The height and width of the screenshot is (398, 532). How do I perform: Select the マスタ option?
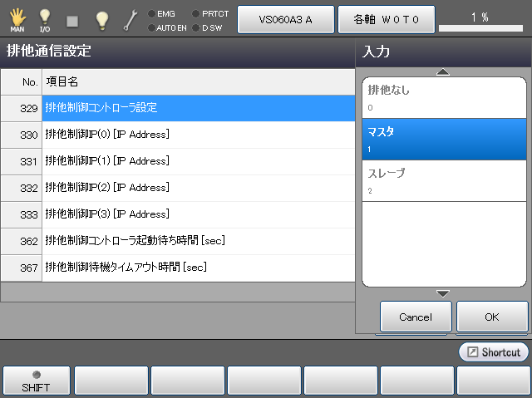point(444,139)
